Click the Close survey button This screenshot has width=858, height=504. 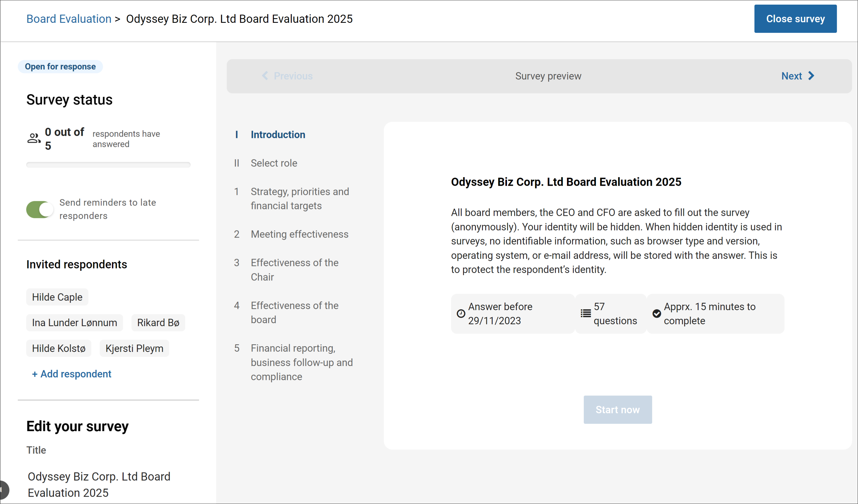(x=795, y=19)
